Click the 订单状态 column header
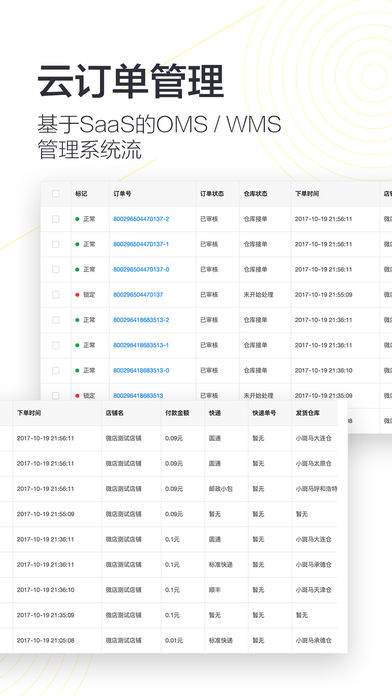Image resolution: width=392 pixels, height=696 pixels. pos(212,194)
